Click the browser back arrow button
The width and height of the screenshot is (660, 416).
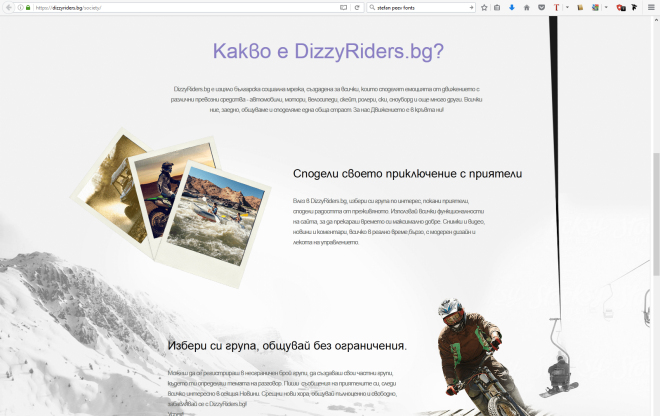(8, 7)
